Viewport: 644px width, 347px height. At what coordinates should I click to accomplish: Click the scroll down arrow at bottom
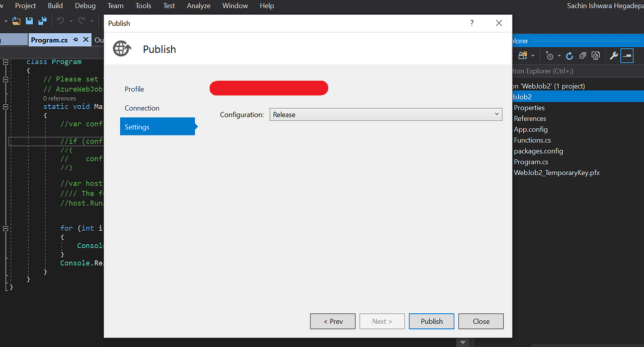coord(463,342)
